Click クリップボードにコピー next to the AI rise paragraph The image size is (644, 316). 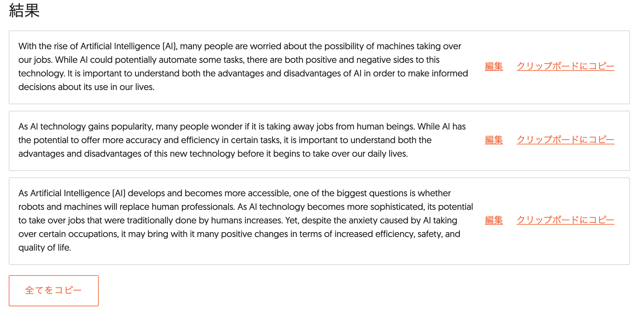click(566, 66)
